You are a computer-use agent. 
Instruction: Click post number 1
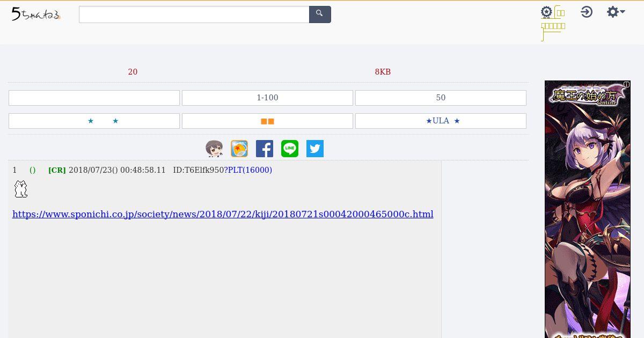click(14, 170)
